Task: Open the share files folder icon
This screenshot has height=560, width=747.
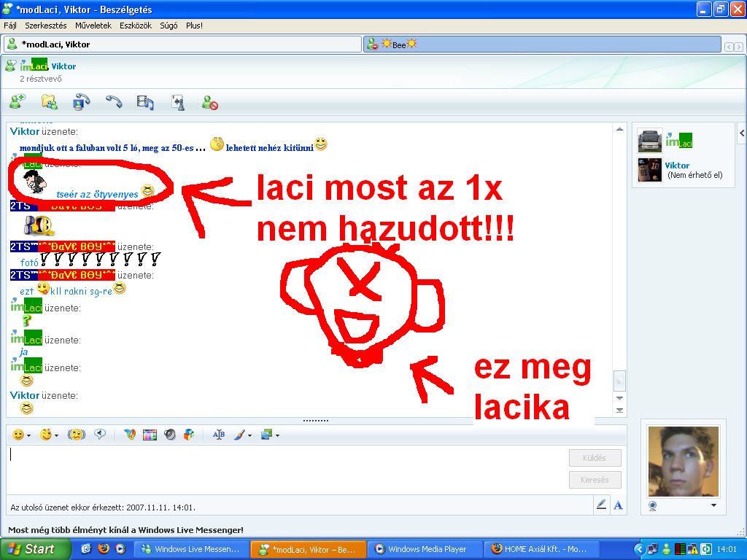Action: point(49,102)
